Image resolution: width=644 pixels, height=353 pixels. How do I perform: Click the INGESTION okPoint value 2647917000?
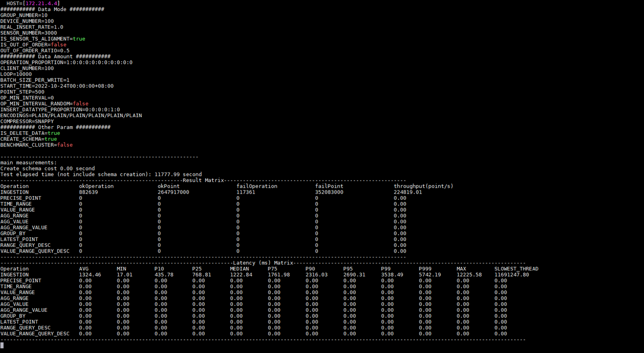(173, 192)
